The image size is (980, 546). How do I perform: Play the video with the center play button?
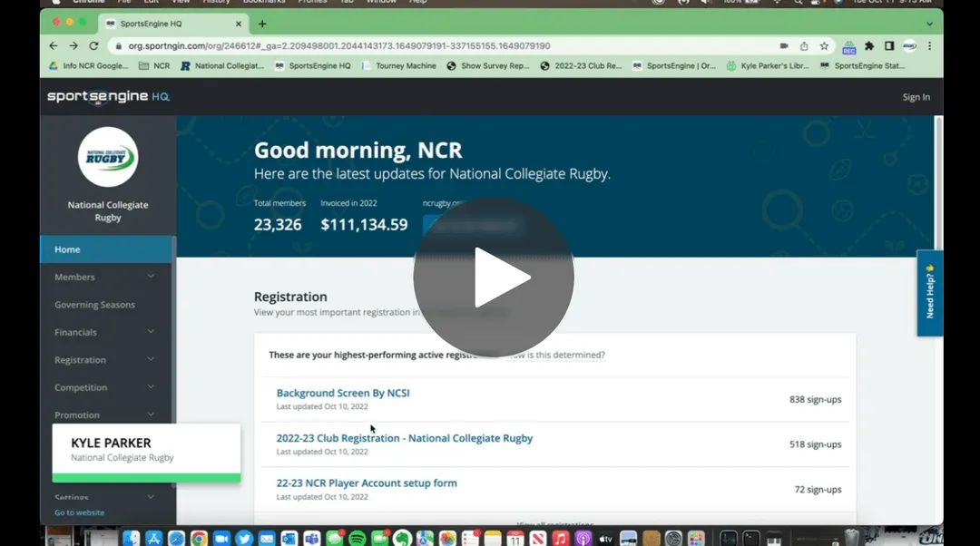coord(493,278)
